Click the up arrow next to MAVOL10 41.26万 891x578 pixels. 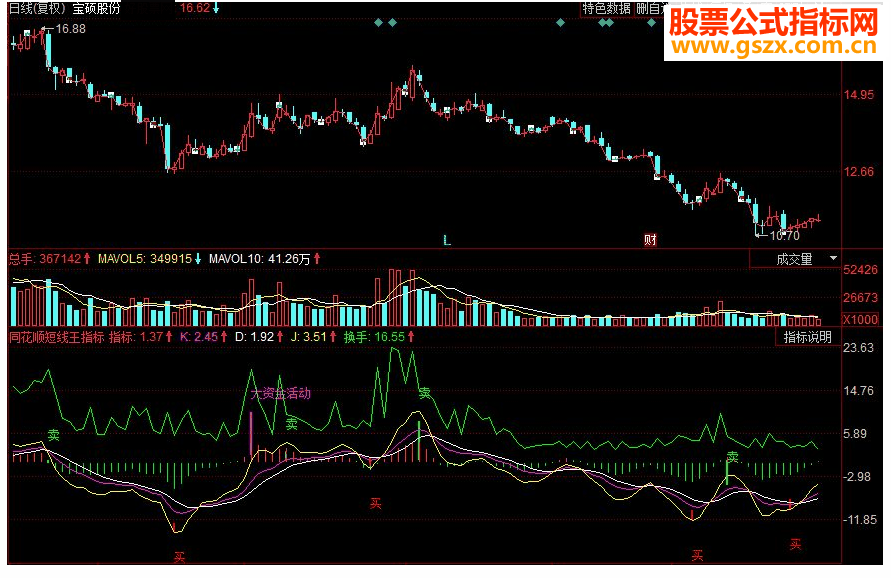click(315, 256)
